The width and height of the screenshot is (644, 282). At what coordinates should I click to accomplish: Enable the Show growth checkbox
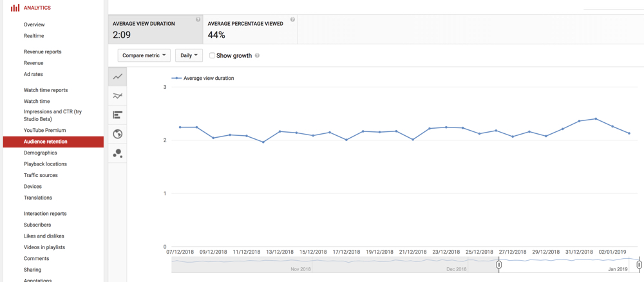pos(212,55)
